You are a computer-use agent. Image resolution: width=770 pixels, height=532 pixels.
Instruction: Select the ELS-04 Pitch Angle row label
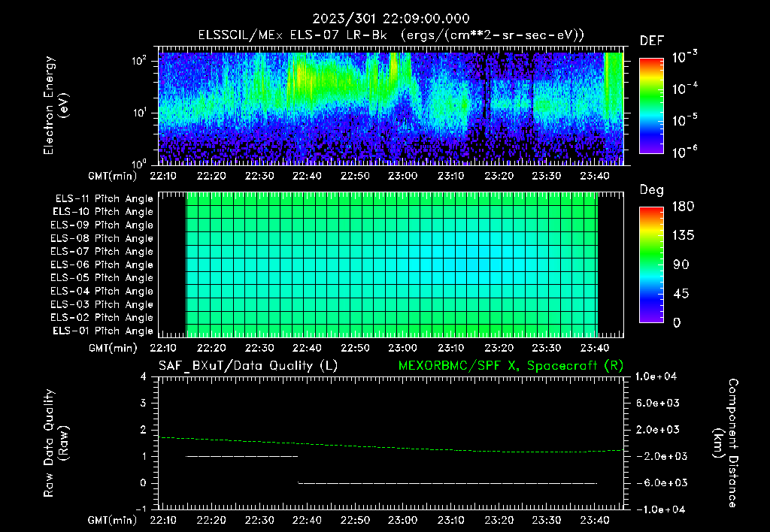[x=102, y=292]
